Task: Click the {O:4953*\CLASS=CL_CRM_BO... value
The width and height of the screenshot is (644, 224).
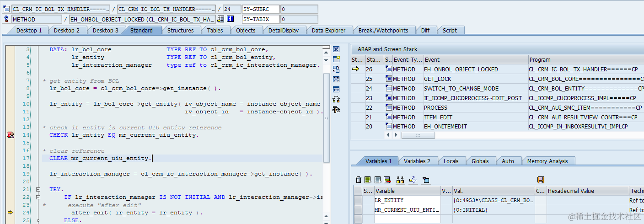Action: point(493,200)
